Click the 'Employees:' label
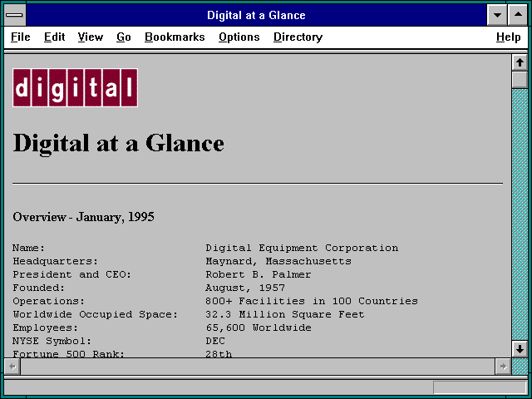 pyautogui.click(x=45, y=328)
